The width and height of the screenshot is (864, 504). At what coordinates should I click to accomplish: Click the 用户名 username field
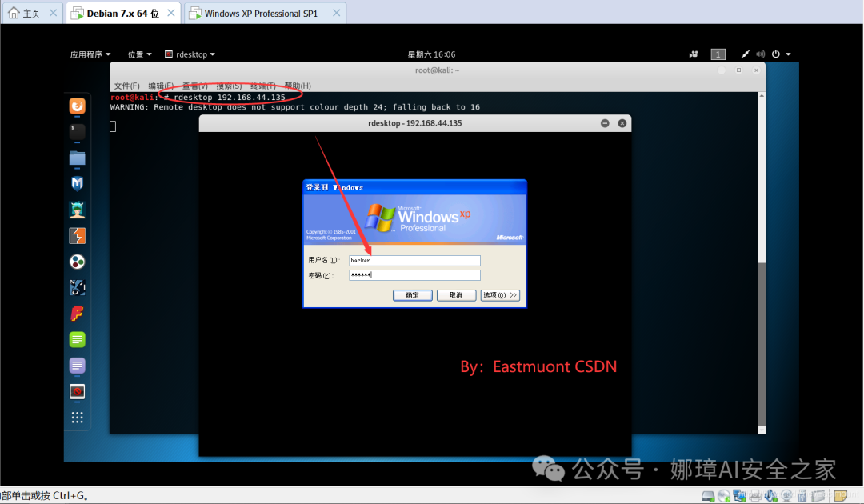(414, 261)
